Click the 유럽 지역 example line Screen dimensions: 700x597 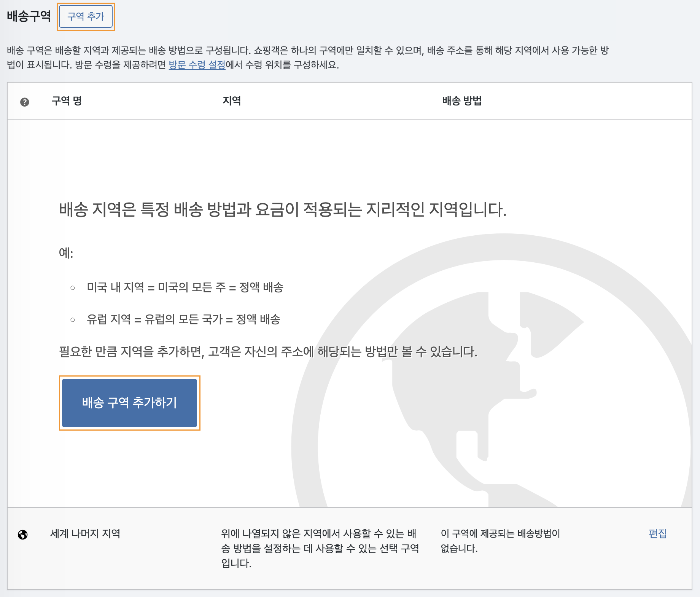pyautogui.click(x=183, y=319)
